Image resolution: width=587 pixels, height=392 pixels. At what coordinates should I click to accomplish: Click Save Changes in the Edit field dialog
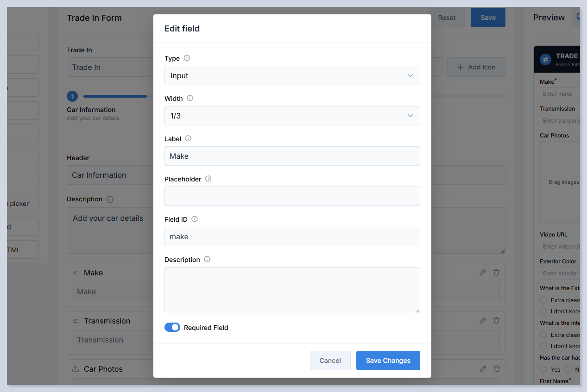[x=388, y=361]
